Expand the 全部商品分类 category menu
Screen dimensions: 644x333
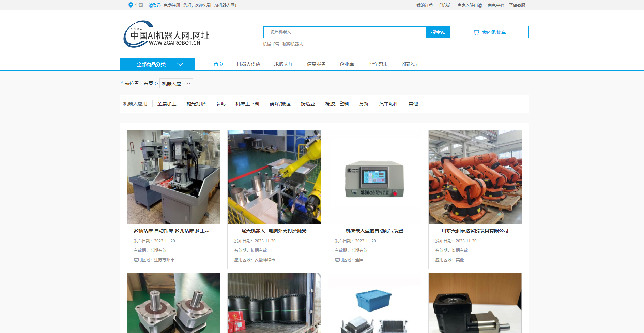(x=157, y=64)
